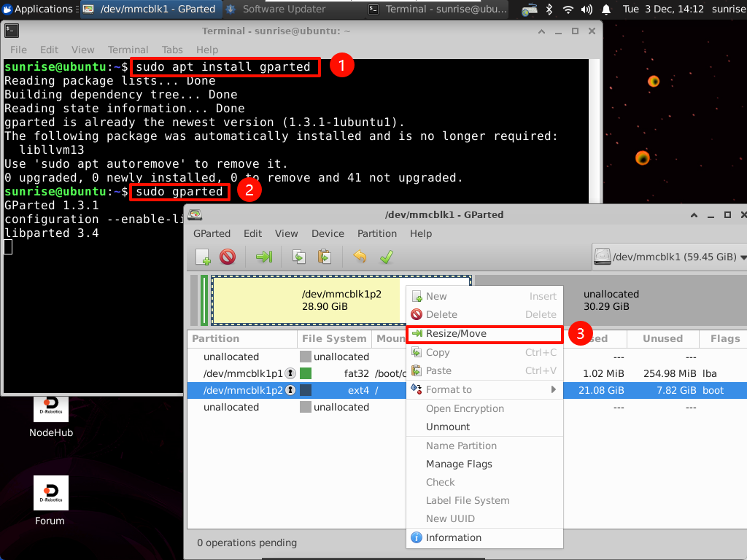Screen dimensions: 747x560
Task: Select Information in the context menu
Action: pyautogui.click(x=484, y=537)
